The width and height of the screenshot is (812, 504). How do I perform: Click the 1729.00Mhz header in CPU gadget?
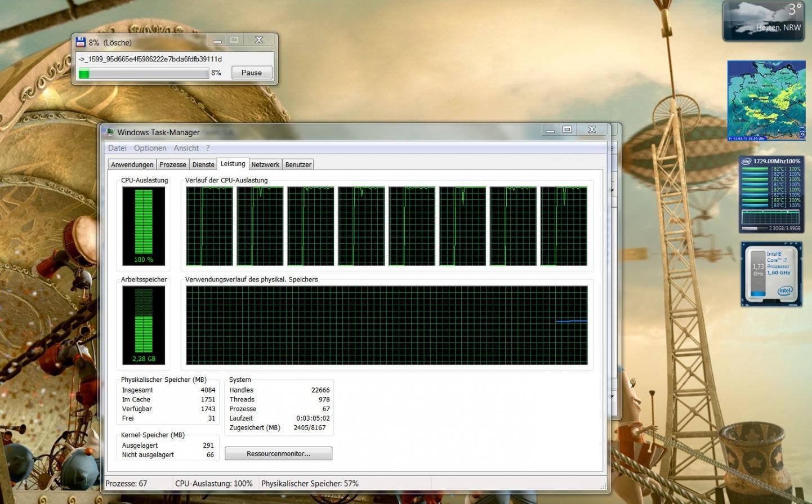[777, 161]
